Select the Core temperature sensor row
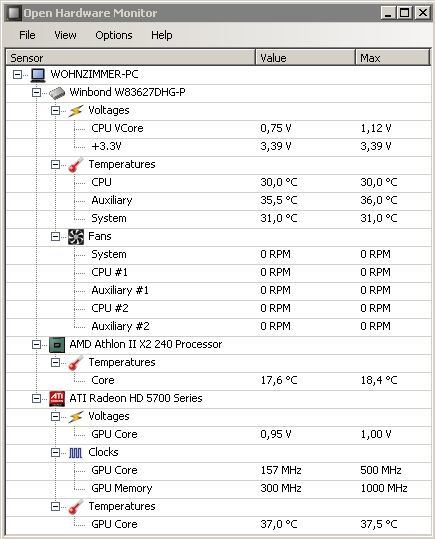 tap(218, 381)
